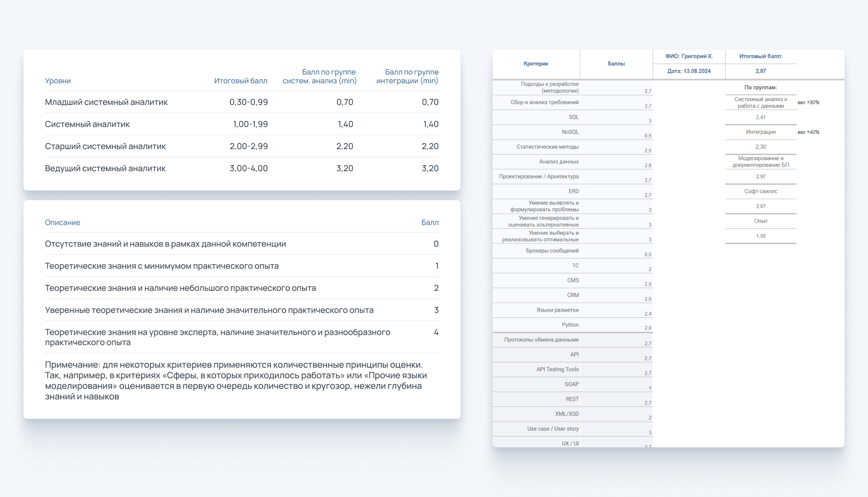Screen dimensions: 868x497
Task: Click the group score '2,97'
Action: point(761,177)
